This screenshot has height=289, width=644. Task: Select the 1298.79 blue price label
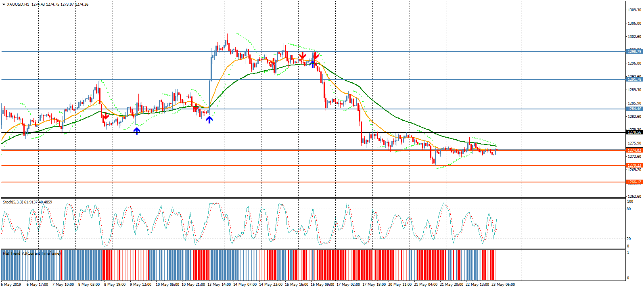pos(634,52)
